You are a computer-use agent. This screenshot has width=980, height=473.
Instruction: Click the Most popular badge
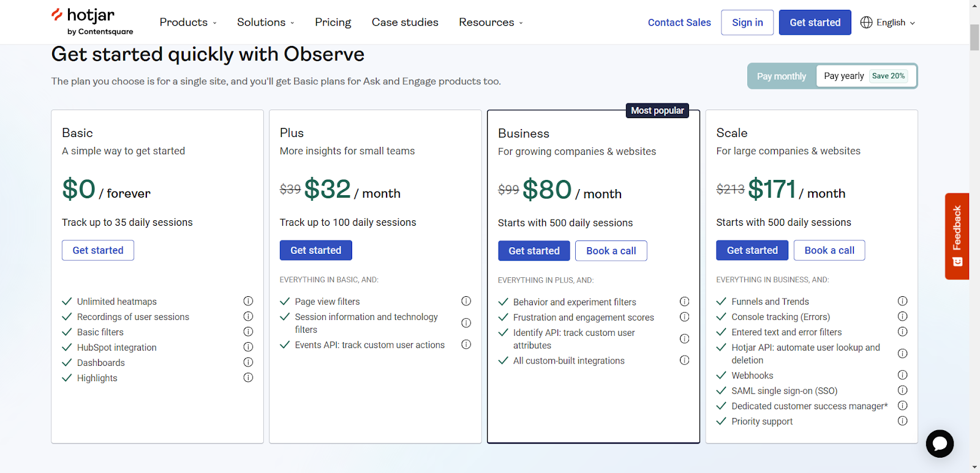(x=657, y=111)
